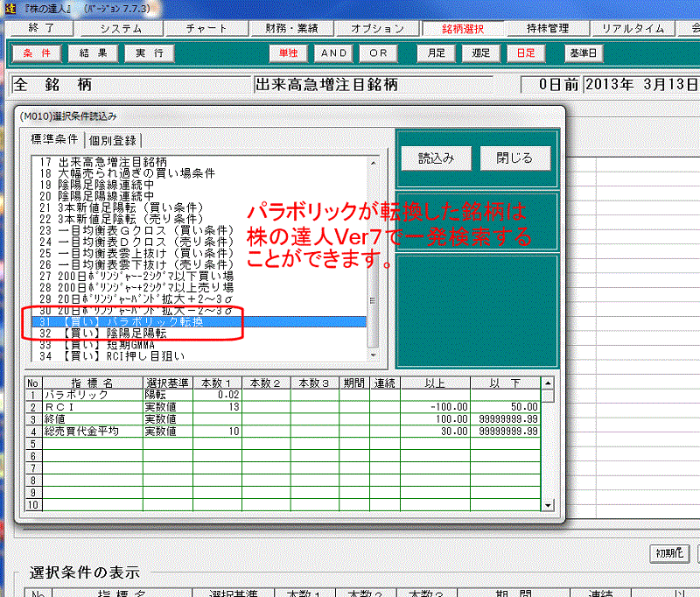Select the 単独 mode button

pyautogui.click(x=289, y=53)
